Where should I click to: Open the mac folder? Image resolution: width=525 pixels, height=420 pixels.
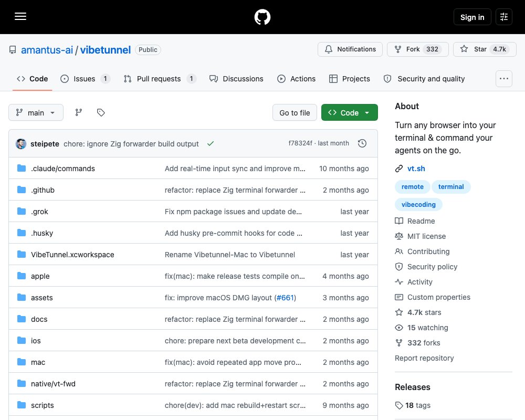tap(38, 362)
